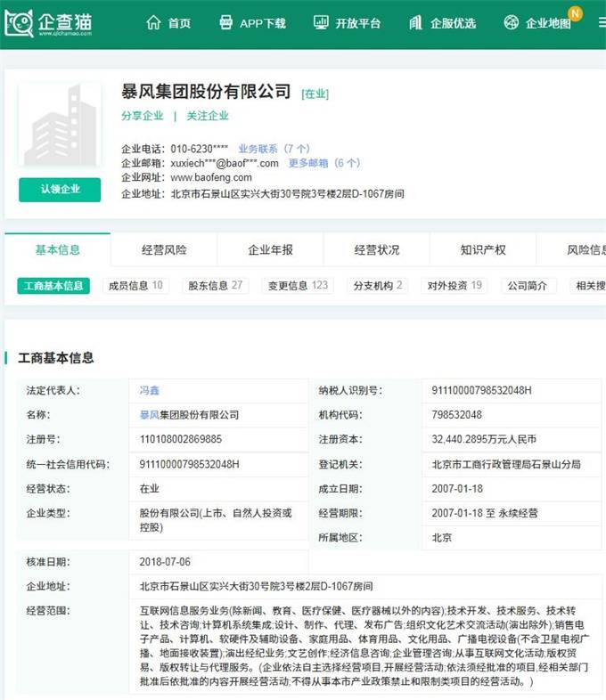The height and width of the screenshot is (700, 606).
Task: Click the 企业地图 globe icon
Action: pyautogui.click(x=512, y=23)
